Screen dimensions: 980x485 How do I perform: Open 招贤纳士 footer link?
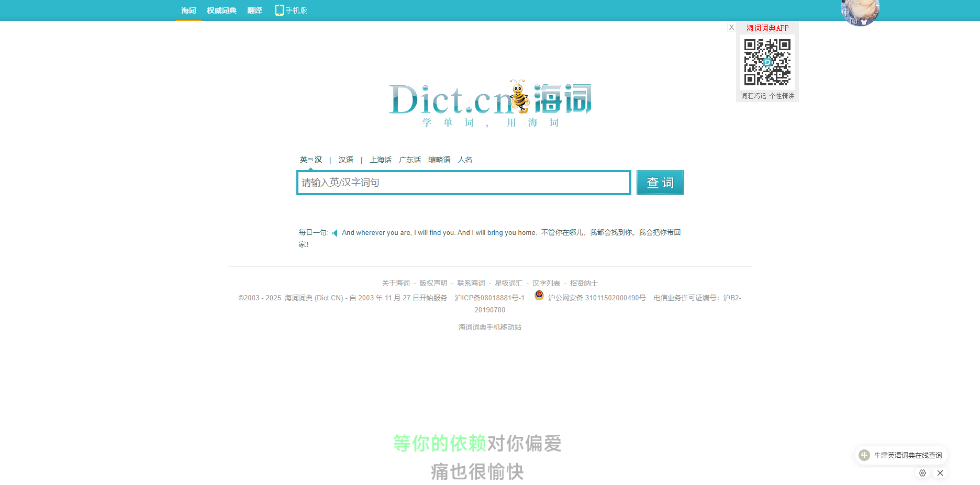coord(584,283)
